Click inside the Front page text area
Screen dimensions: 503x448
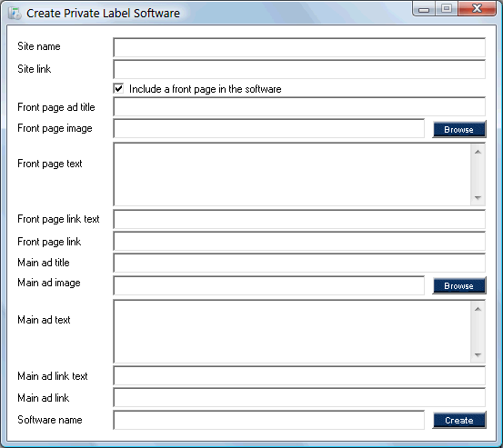[x=292, y=174]
